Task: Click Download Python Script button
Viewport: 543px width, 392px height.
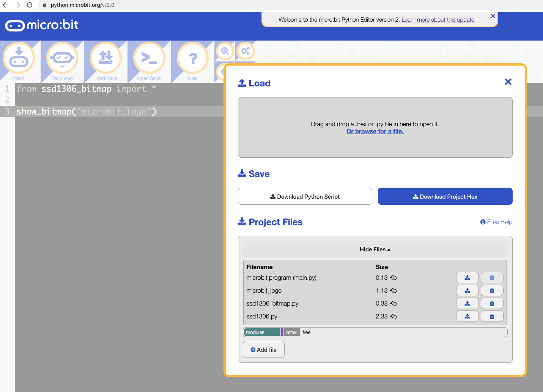Action: 305,196
